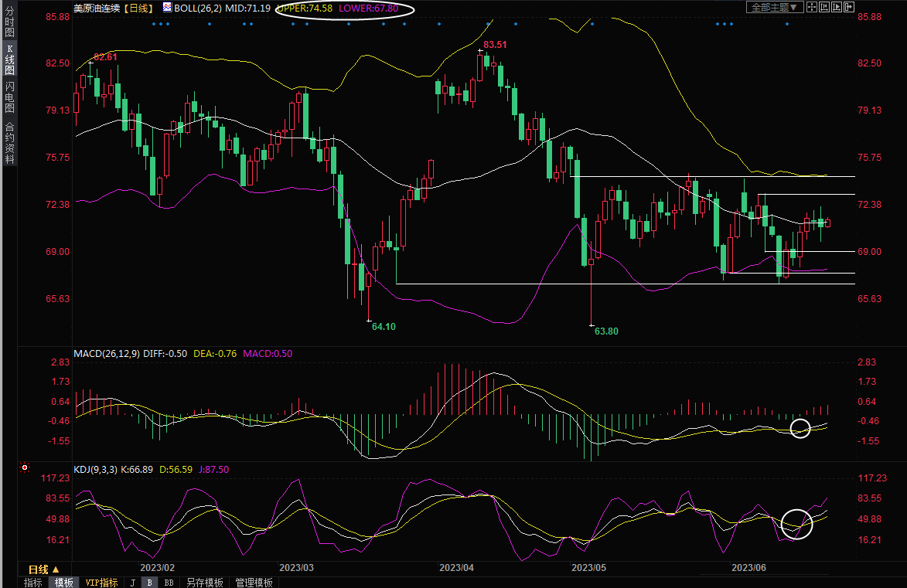Click the 另存模板 button
This screenshot has width=907, height=588.
(204, 583)
